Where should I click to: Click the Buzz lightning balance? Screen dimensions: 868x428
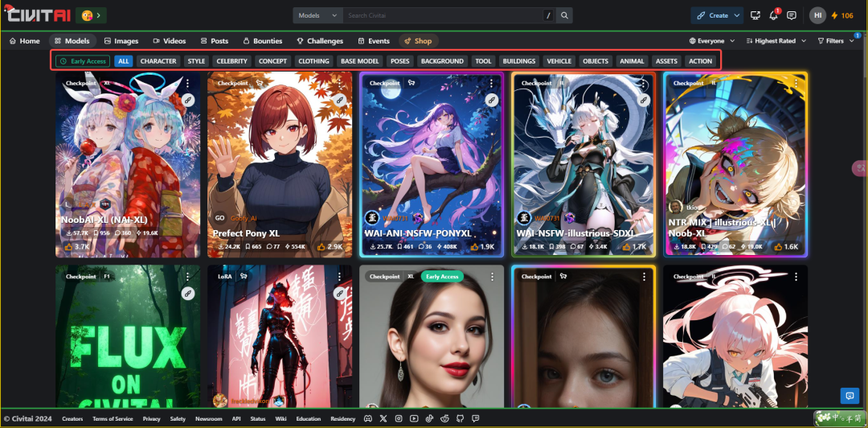pyautogui.click(x=842, y=15)
